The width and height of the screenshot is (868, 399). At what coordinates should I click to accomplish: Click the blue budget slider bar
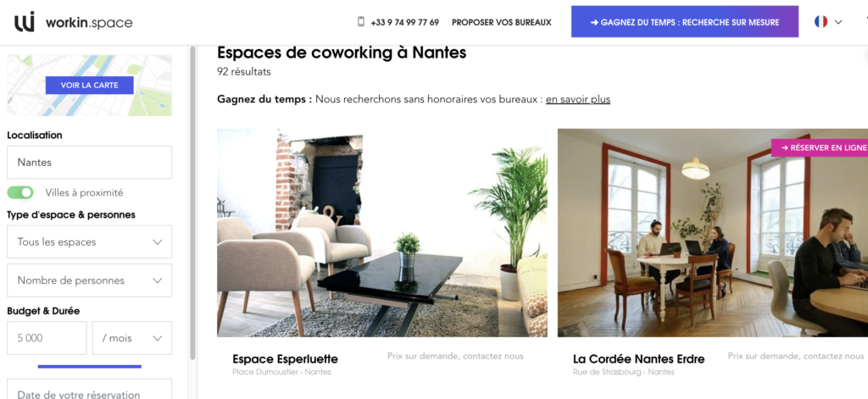point(90,366)
